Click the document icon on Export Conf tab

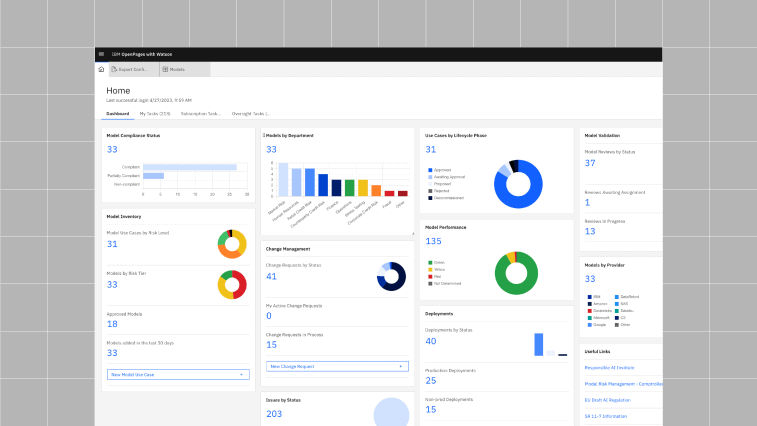click(x=114, y=69)
